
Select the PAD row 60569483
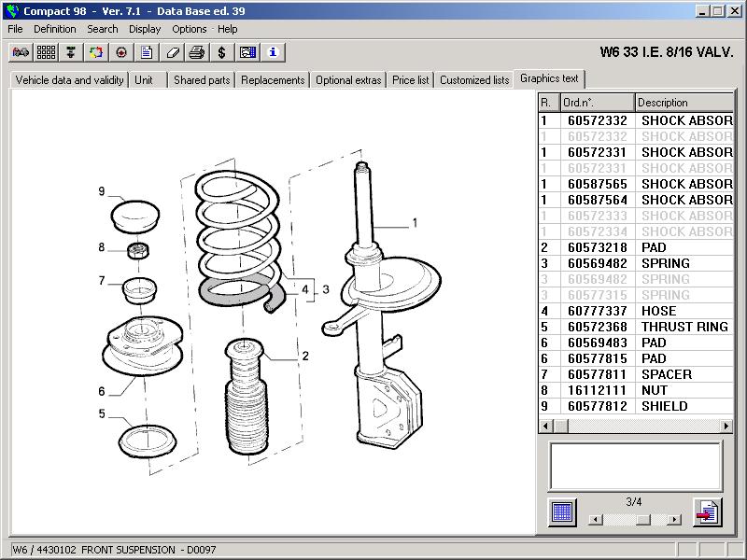tap(636, 343)
